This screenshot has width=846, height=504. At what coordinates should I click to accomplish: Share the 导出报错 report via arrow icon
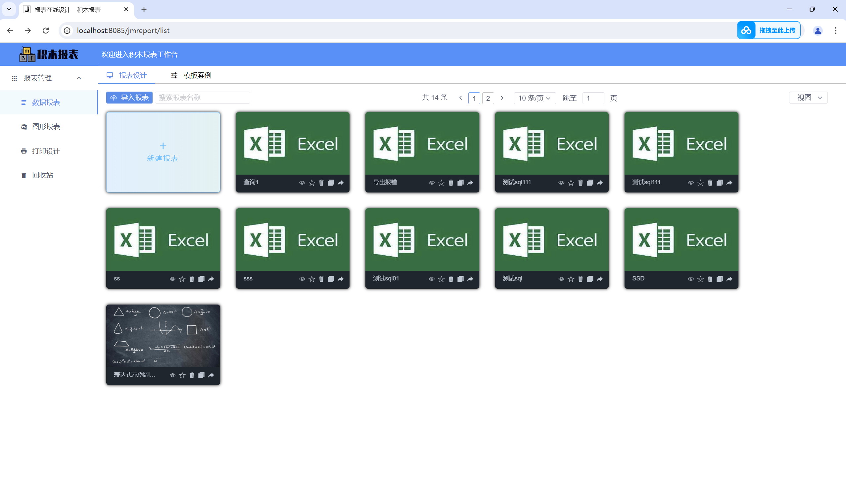pyautogui.click(x=470, y=183)
